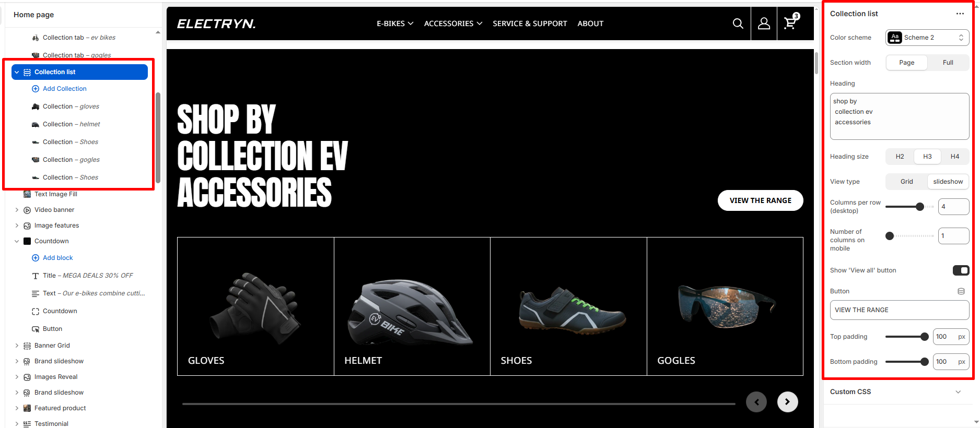The height and width of the screenshot is (428, 980).
Task: Collapse the Countdown section
Action: point(17,241)
